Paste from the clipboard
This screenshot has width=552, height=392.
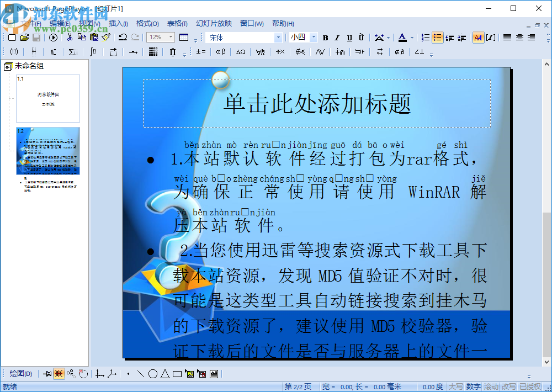click(x=93, y=38)
